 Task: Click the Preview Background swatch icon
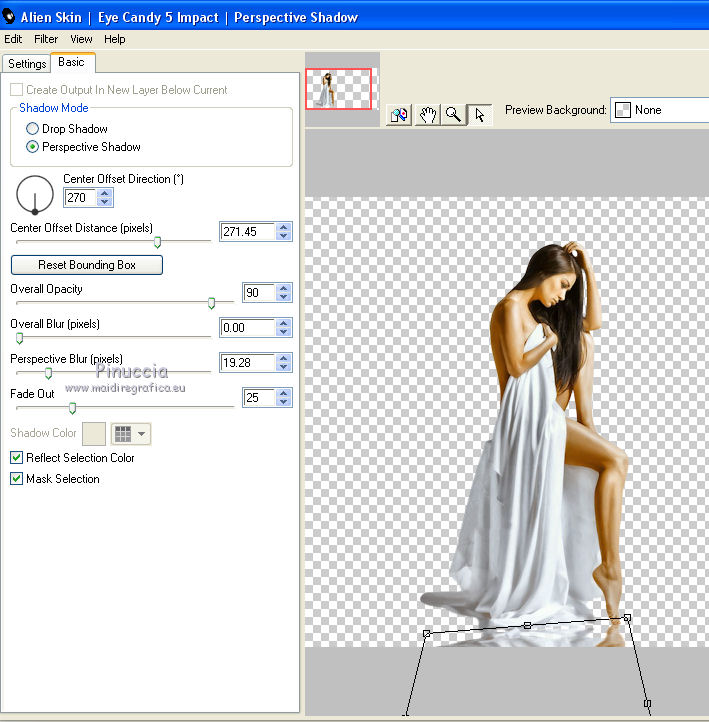point(622,110)
